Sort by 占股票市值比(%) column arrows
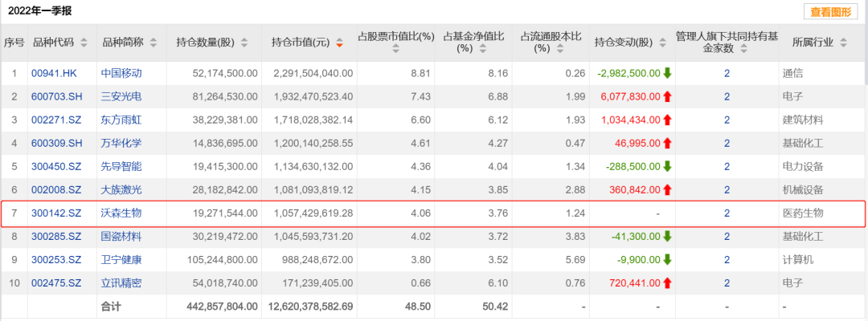 pos(395,49)
